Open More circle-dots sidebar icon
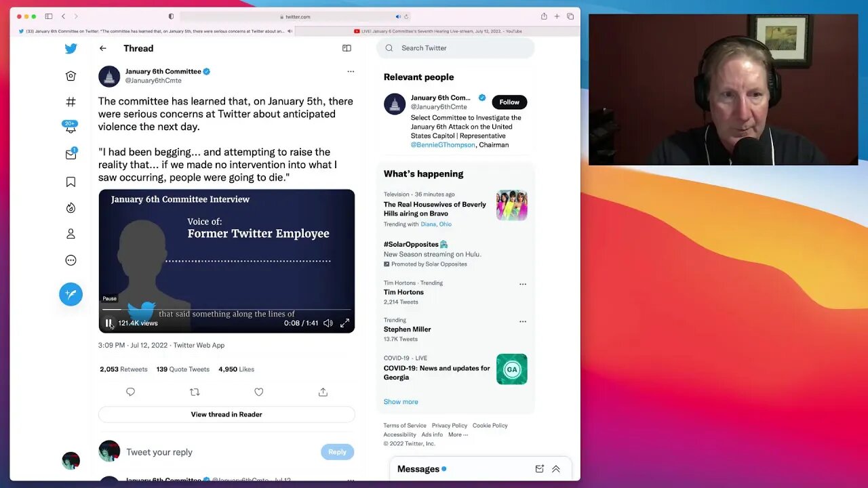The image size is (868, 488). coord(71,260)
